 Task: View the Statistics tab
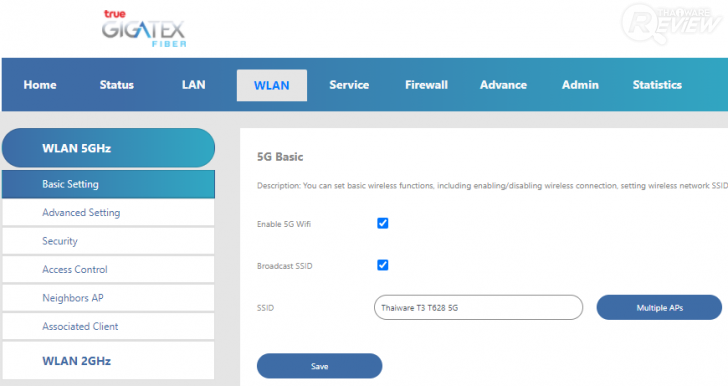tap(657, 85)
